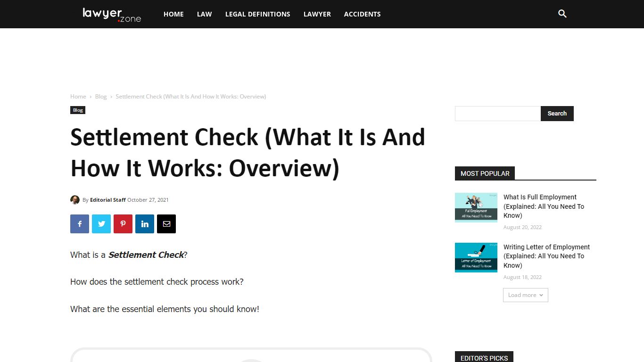Expand the Load more dropdown button
This screenshot has width=644, height=362.
(526, 295)
